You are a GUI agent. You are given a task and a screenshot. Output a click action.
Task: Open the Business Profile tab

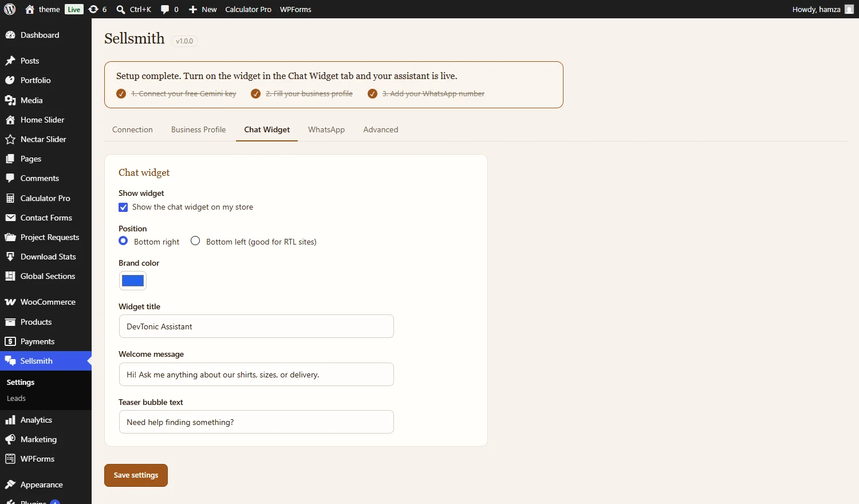pyautogui.click(x=199, y=129)
